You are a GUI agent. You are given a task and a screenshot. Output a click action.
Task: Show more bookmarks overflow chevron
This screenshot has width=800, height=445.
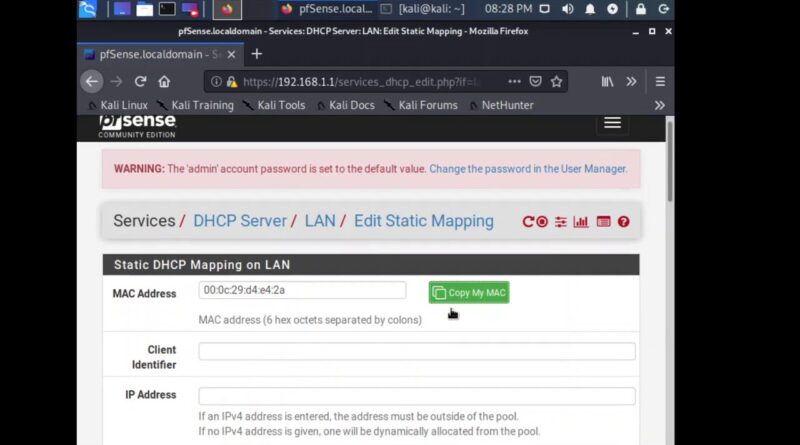[x=660, y=105]
